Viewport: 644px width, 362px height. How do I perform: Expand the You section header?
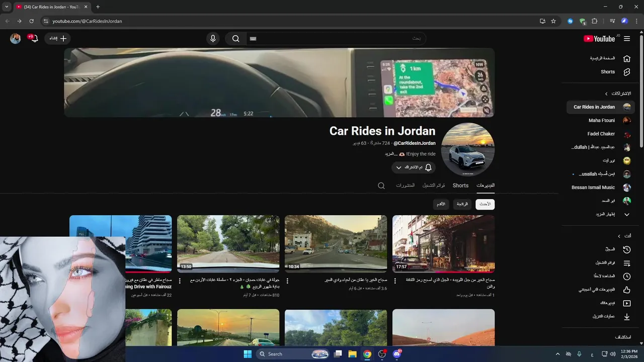[x=624, y=236]
